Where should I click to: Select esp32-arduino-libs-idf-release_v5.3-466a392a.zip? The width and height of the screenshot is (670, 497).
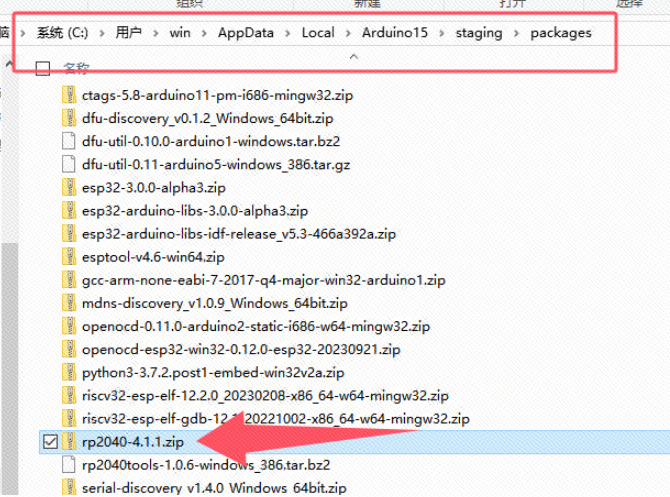pyautogui.click(x=239, y=233)
